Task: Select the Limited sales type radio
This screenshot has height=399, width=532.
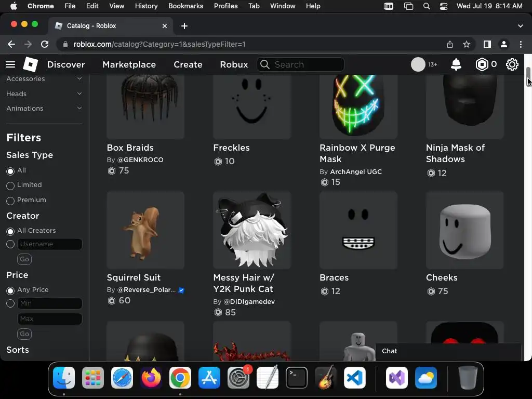Action: click(10, 185)
